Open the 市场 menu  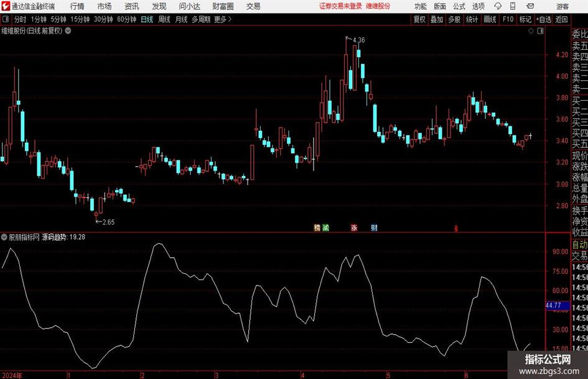(105, 6)
